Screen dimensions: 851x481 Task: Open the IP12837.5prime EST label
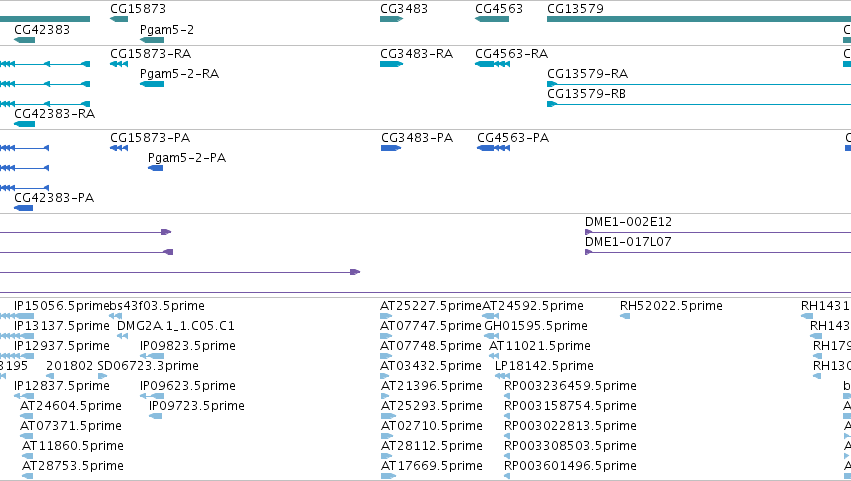(61, 385)
